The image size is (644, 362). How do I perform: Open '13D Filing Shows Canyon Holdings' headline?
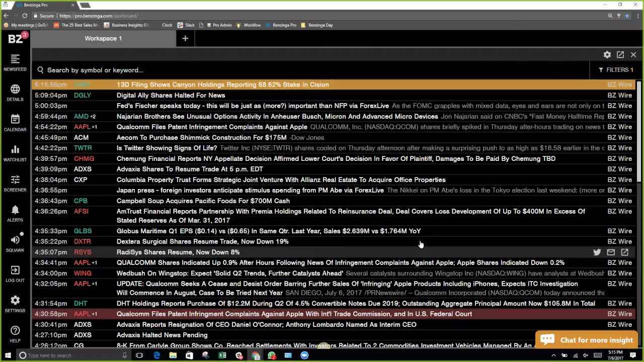pyautogui.click(x=222, y=84)
